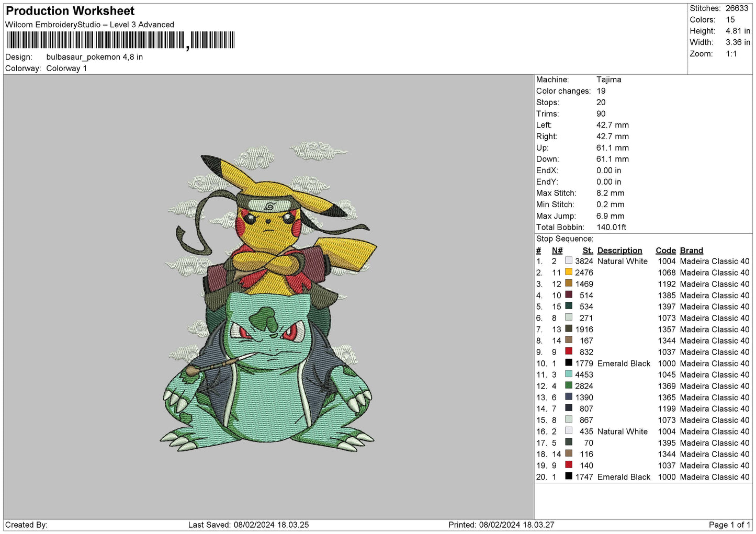
Task: Click stitch count 3824 in row 1
Action: (x=584, y=261)
